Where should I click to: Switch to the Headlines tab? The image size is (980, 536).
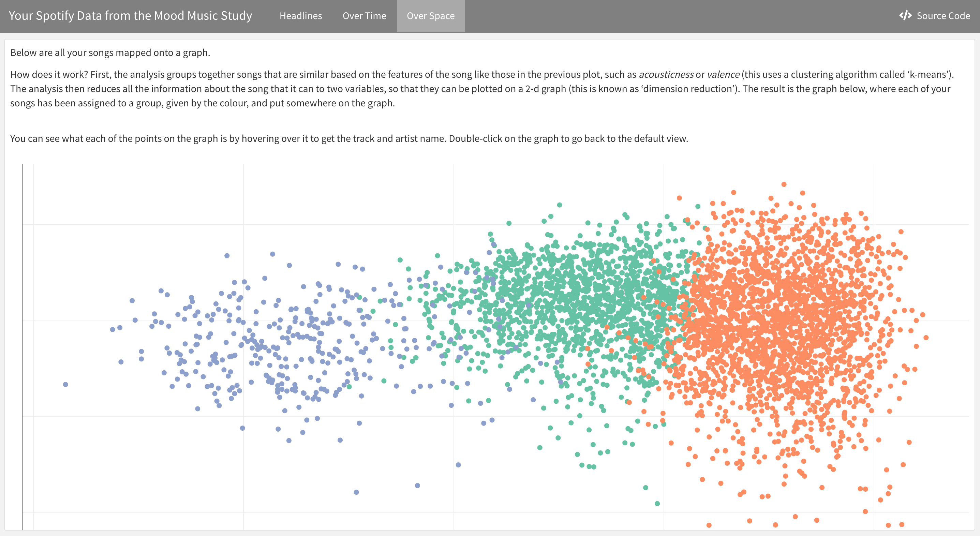(x=300, y=16)
